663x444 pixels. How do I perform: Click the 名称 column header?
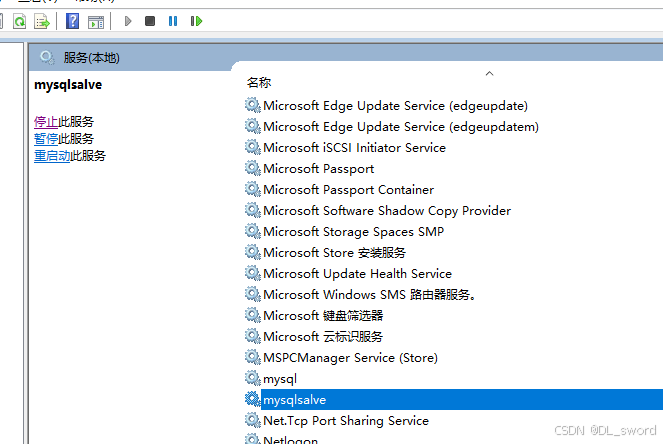[259, 83]
